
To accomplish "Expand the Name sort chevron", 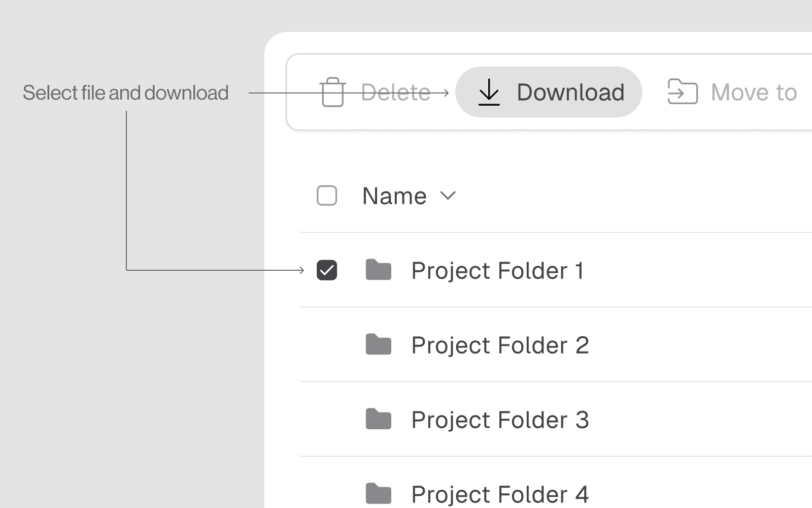I will click(448, 196).
